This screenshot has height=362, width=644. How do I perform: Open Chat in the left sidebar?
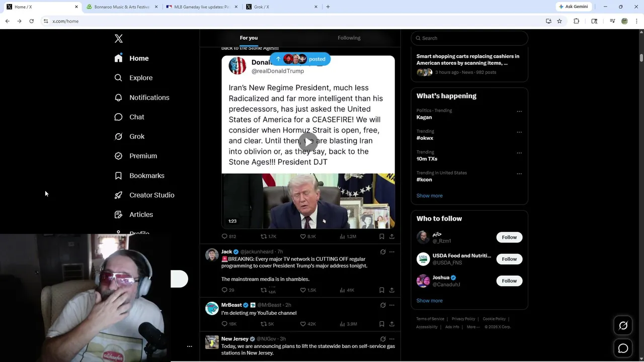129,117
